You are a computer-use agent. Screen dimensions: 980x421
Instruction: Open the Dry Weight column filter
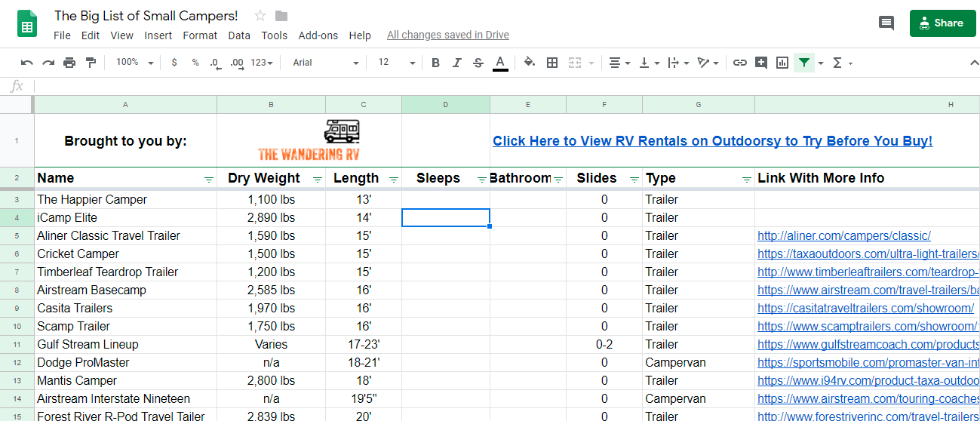[318, 180]
